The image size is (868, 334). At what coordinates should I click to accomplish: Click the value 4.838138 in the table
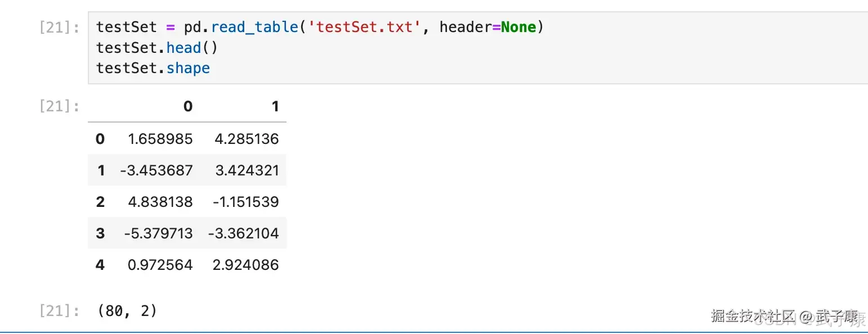click(160, 202)
